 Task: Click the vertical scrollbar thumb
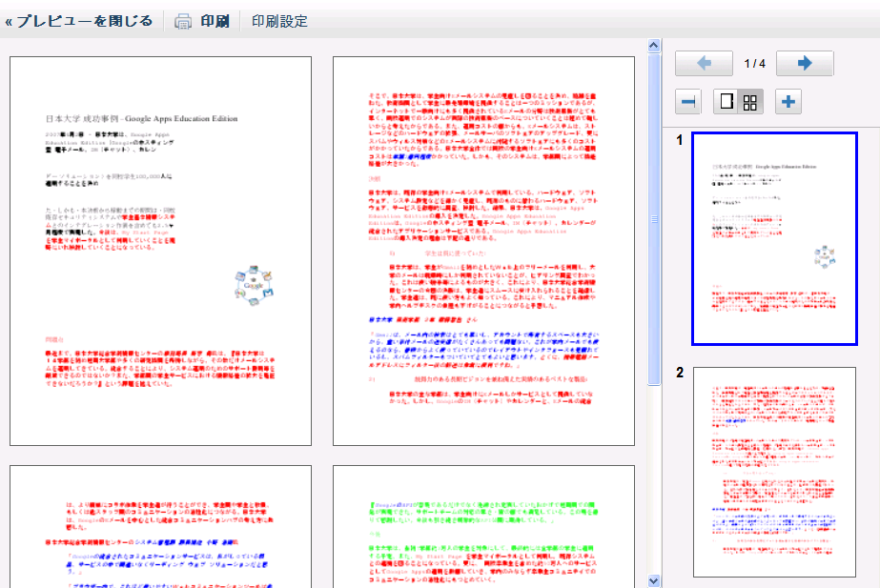pos(654,219)
